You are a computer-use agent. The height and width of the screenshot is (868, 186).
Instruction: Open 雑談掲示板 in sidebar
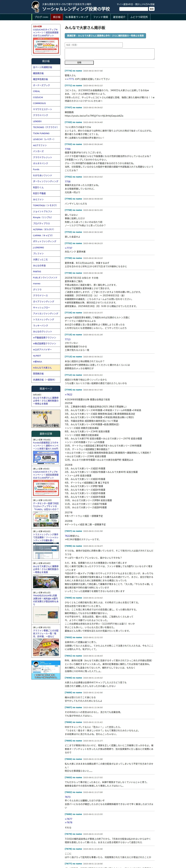(46, 73)
